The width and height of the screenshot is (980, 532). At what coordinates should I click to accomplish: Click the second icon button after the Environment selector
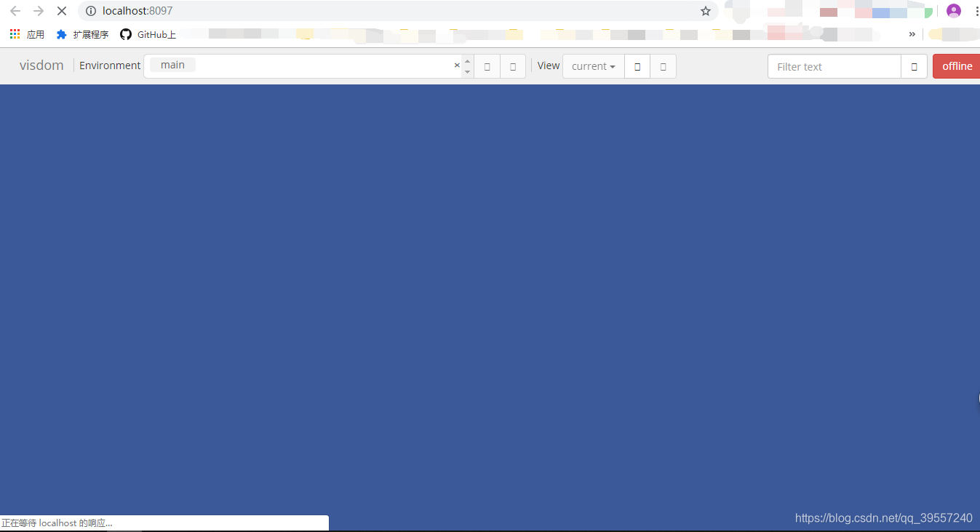pyautogui.click(x=513, y=66)
